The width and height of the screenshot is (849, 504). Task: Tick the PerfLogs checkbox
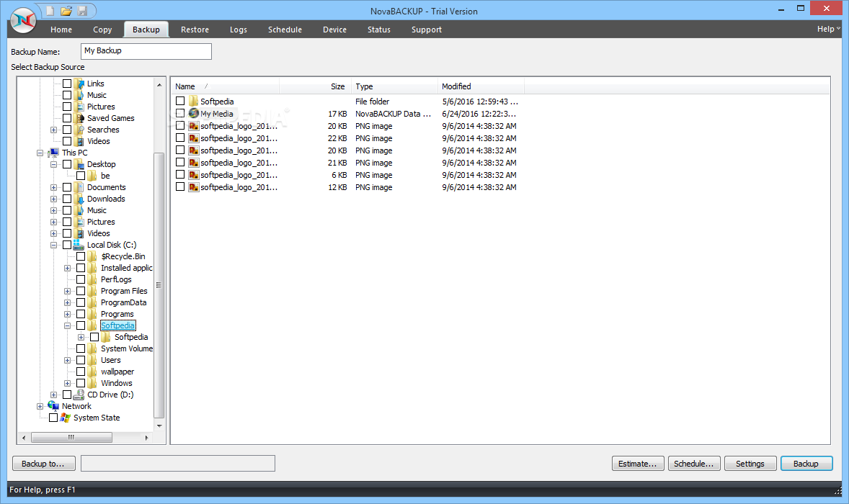coord(80,279)
